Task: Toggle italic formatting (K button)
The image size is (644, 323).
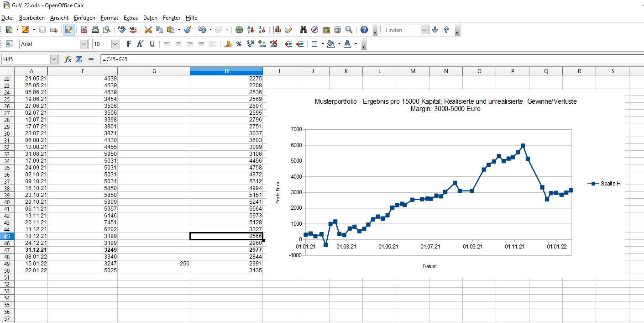Action: coord(140,44)
